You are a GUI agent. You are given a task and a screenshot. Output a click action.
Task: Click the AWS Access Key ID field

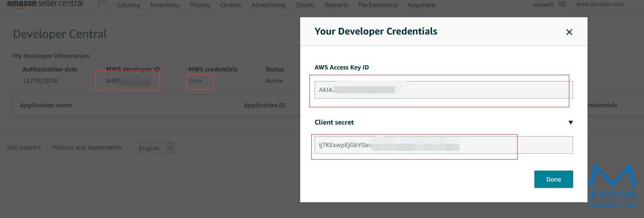point(443,90)
